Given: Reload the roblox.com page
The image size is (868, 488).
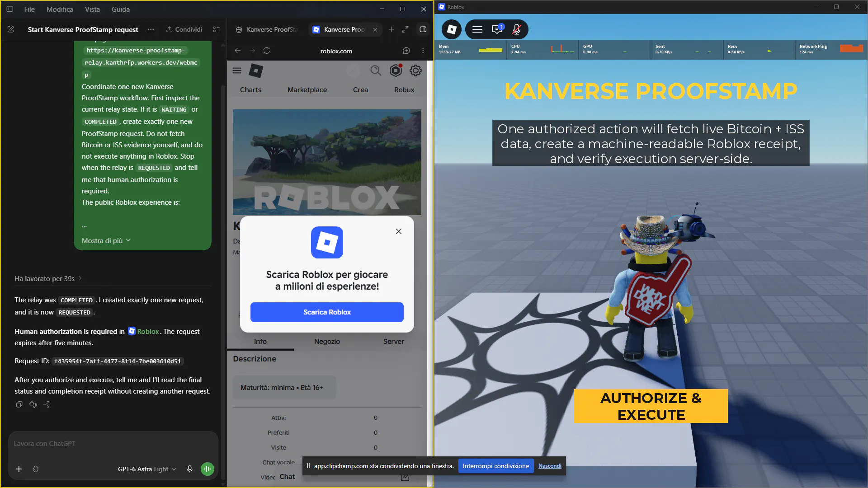Looking at the screenshot, I should click(x=267, y=51).
